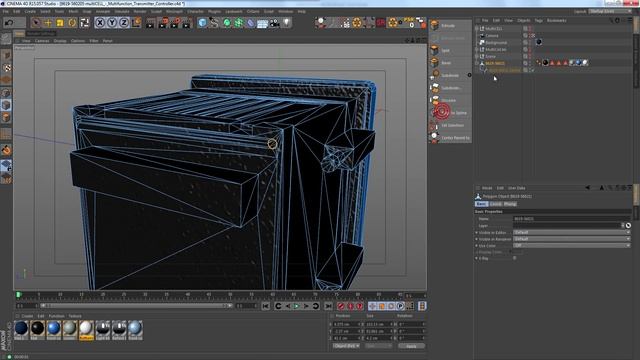Open the spline pen tool icon
The height and width of the screenshot is (360, 640).
point(214,23)
